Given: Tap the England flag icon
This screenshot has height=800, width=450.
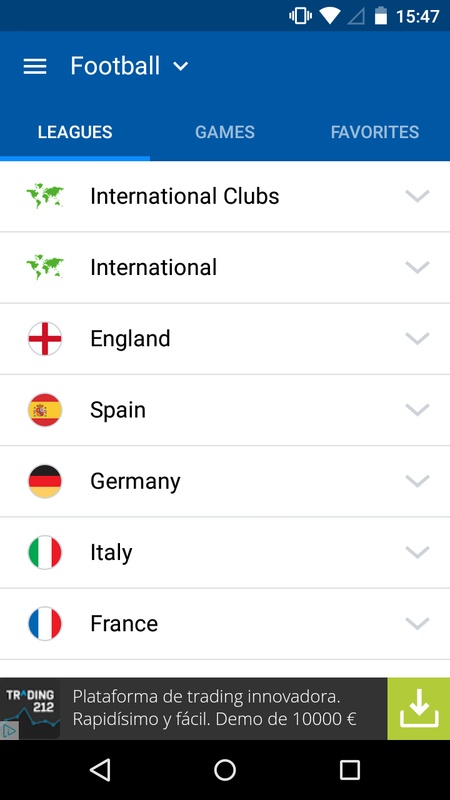Looking at the screenshot, I should point(45,338).
